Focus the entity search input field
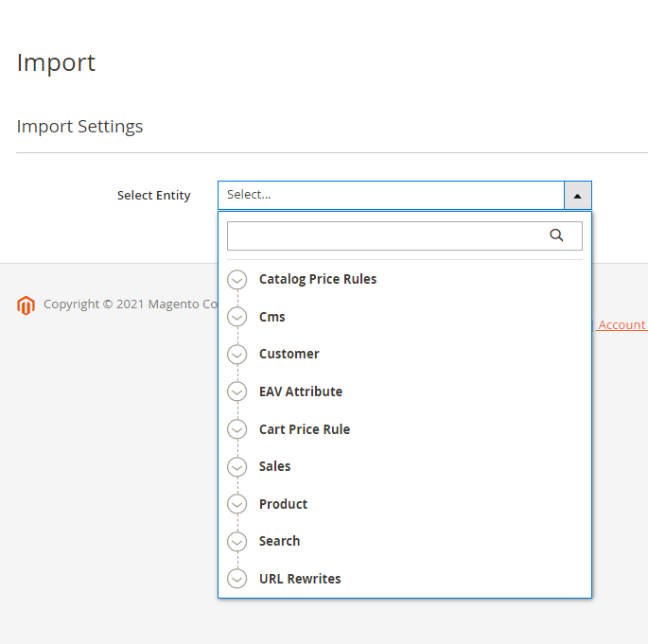This screenshot has height=644, width=648. [x=405, y=235]
